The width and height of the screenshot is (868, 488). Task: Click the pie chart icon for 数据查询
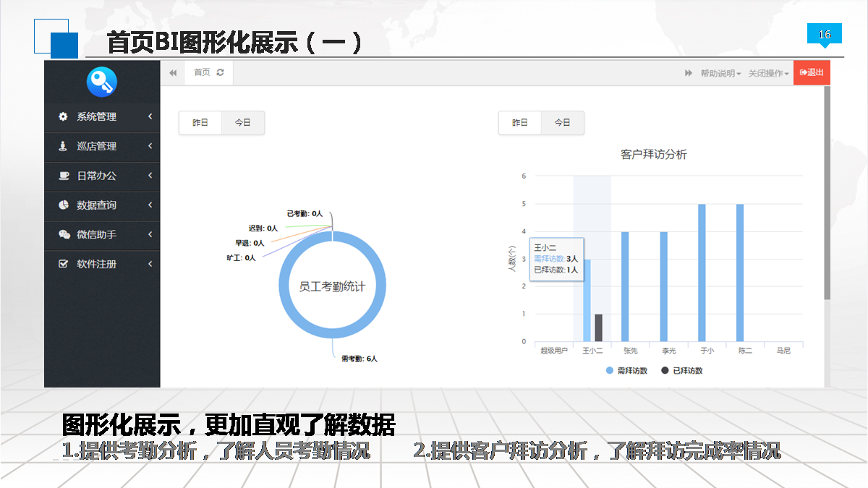pos(63,205)
